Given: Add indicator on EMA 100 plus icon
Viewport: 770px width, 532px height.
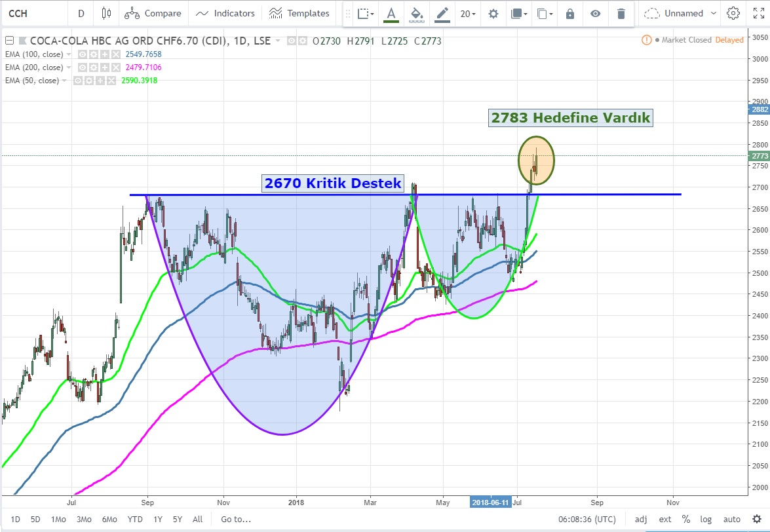Looking at the screenshot, I should 105,54.
